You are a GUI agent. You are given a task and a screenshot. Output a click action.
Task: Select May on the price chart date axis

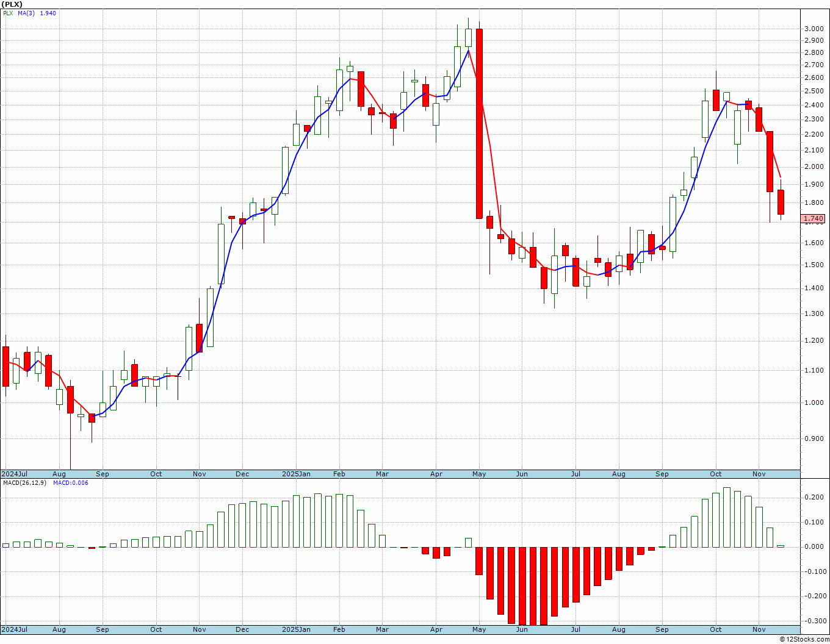(x=480, y=474)
